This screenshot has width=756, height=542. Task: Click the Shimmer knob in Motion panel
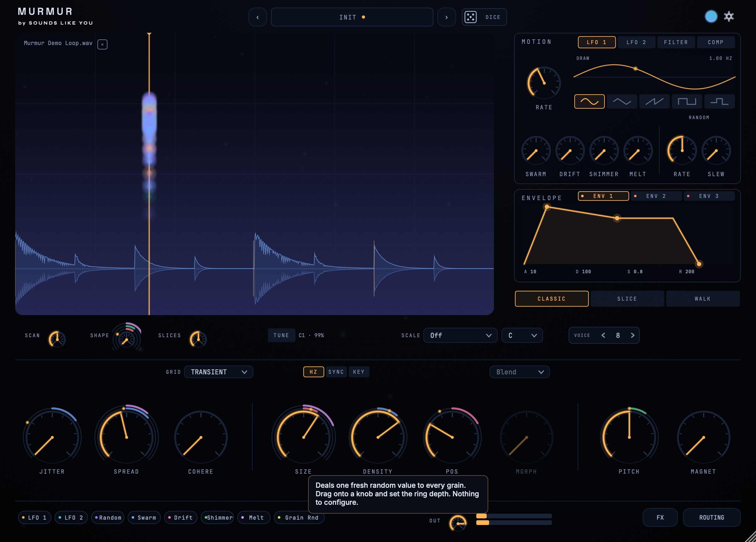pyautogui.click(x=604, y=151)
